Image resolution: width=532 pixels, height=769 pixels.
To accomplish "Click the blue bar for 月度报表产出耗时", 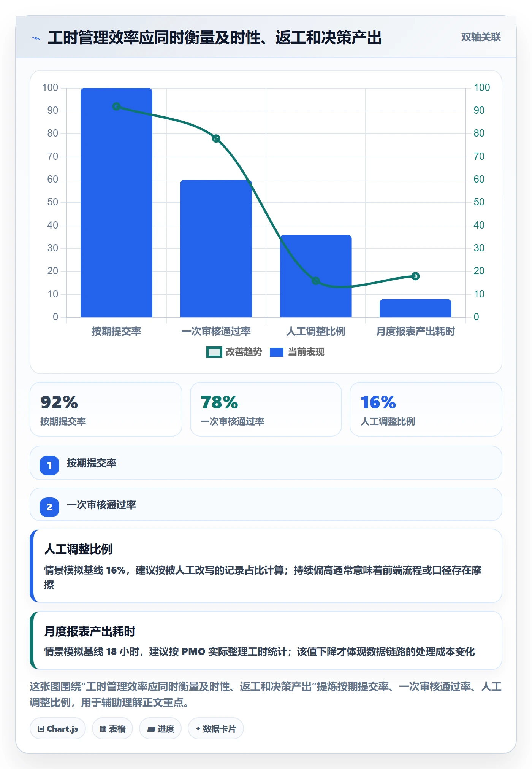I will click(x=415, y=308).
